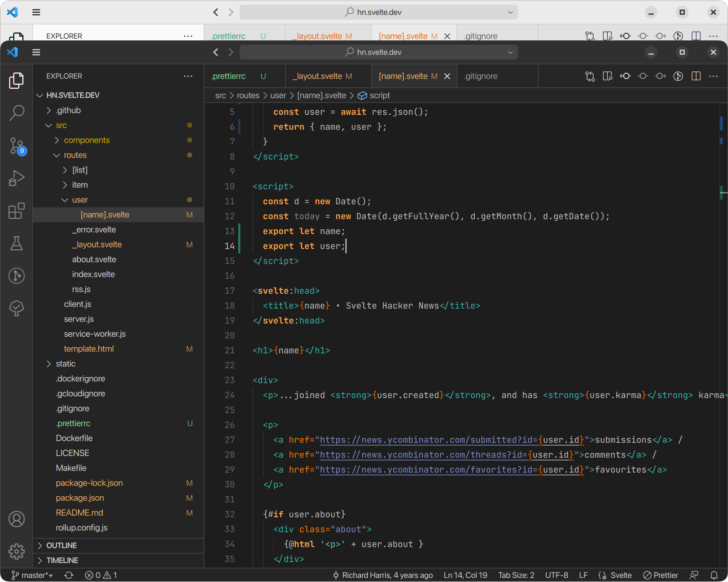728x582 pixels.
Task: Open the Testing flask view
Action: click(x=16, y=243)
